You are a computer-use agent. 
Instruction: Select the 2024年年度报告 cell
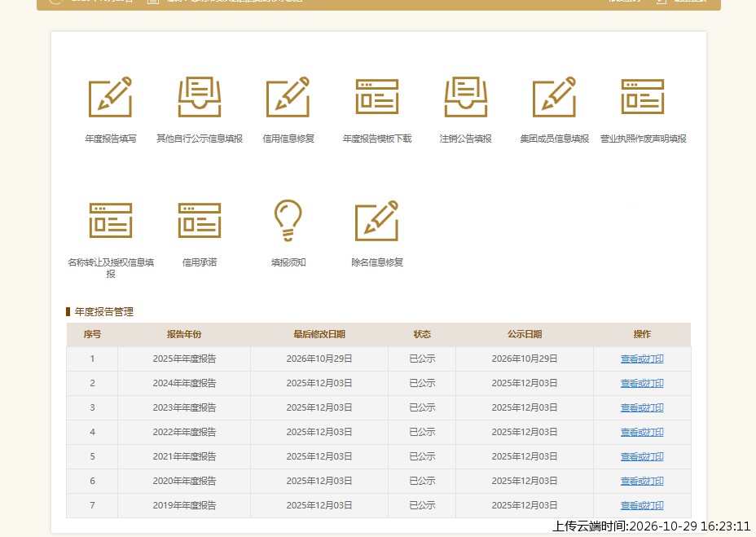pyautogui.click(x=184, y=384)
